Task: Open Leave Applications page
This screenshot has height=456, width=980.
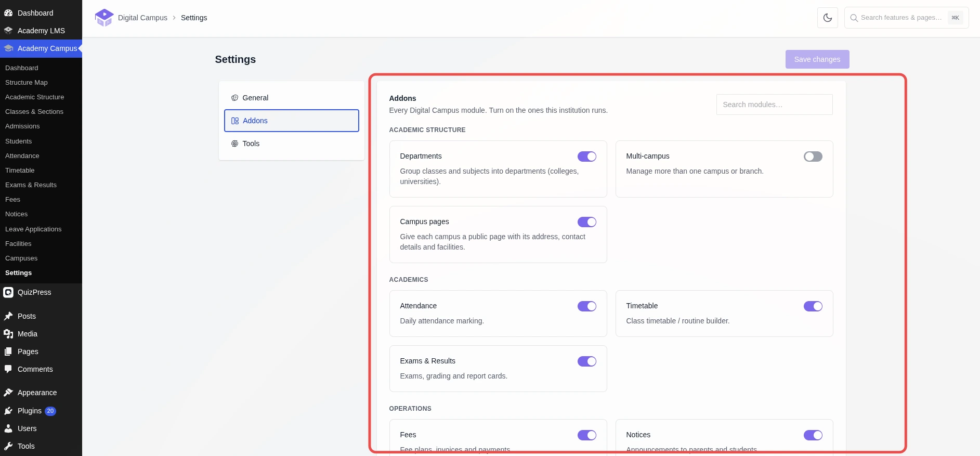Action: (x=33, y=229)
